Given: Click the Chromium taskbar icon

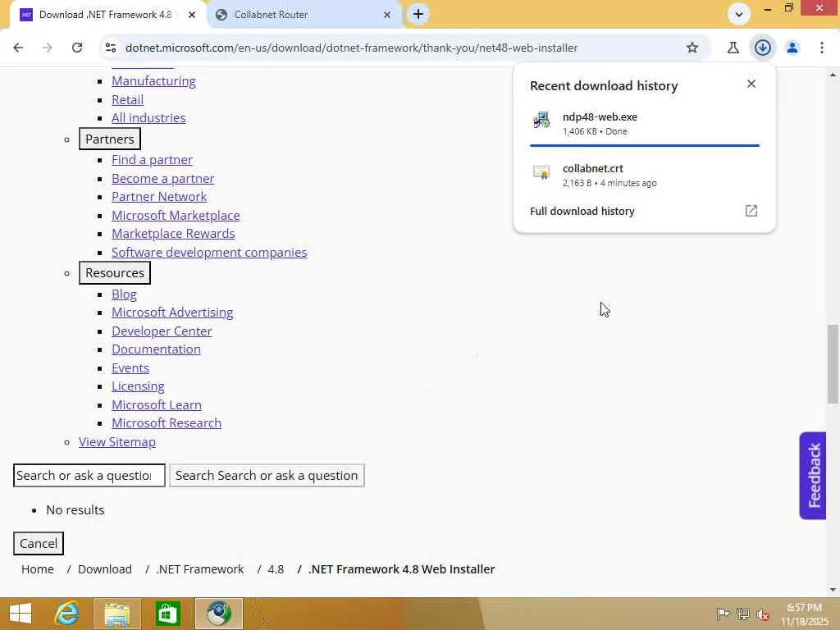Looking at the screenshot, I should point(218,614).
